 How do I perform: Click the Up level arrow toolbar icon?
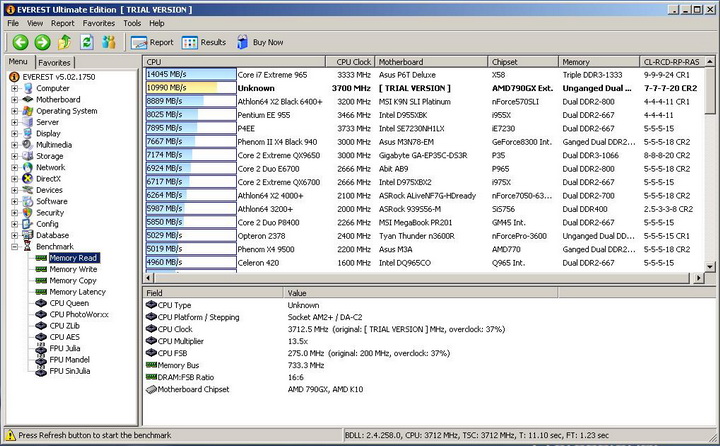point(64,42)
